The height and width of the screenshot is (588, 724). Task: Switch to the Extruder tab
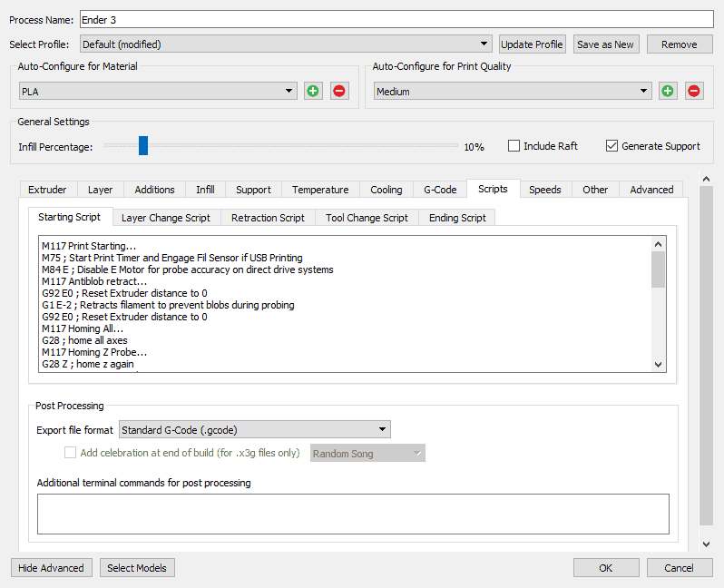pos(47,190)
